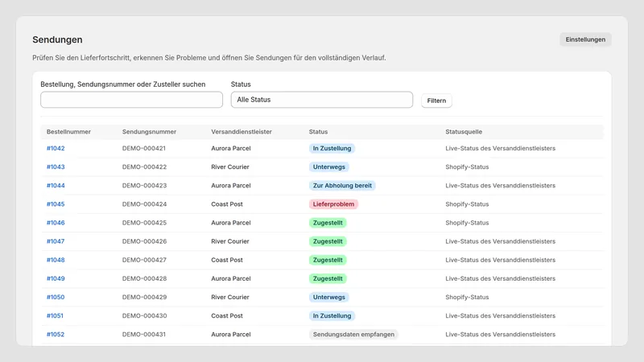644x362 pixels.
Task: Select tracking number DEMO-000423
Action: click(144, 186)
